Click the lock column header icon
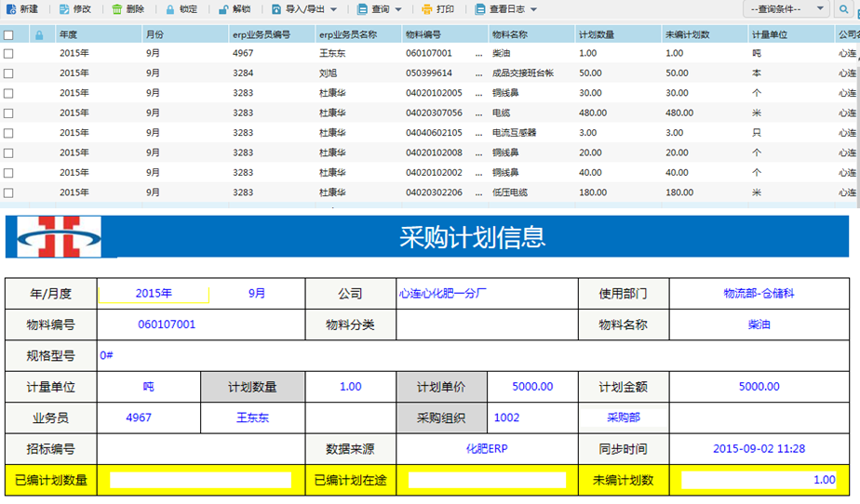This screenshot has height=504, width=860. [39, 34]
